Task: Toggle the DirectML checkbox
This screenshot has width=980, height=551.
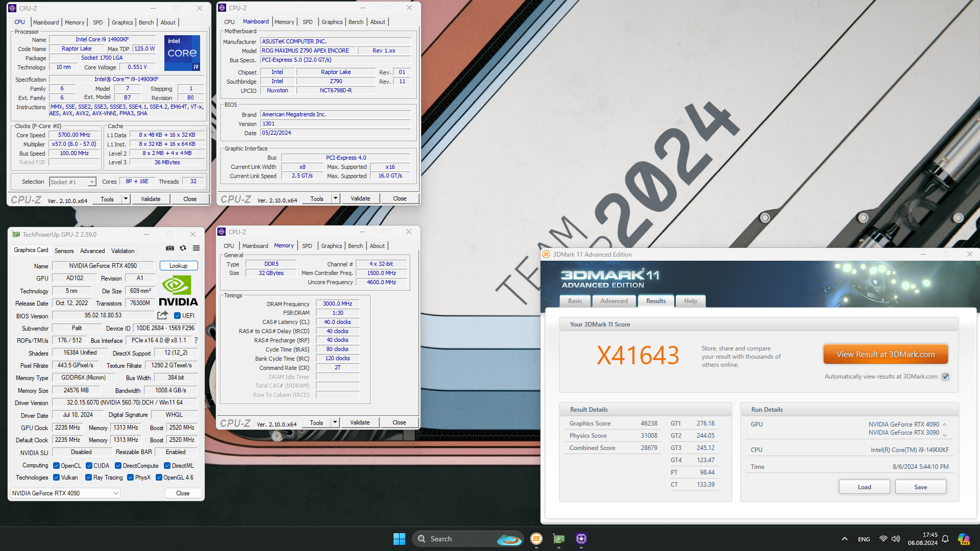Action: (167, 466)
